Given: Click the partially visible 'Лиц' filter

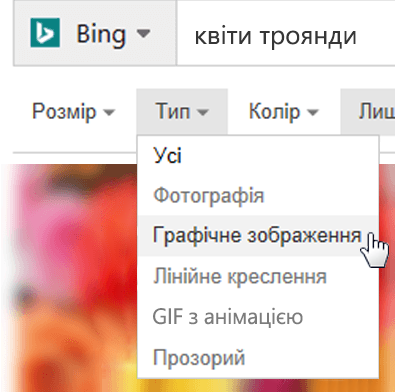Looking at the screenshot, I should point(368,112).
